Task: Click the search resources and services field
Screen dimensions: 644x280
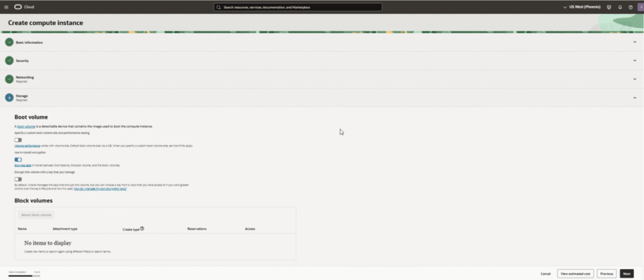Action: pos(297,8)
